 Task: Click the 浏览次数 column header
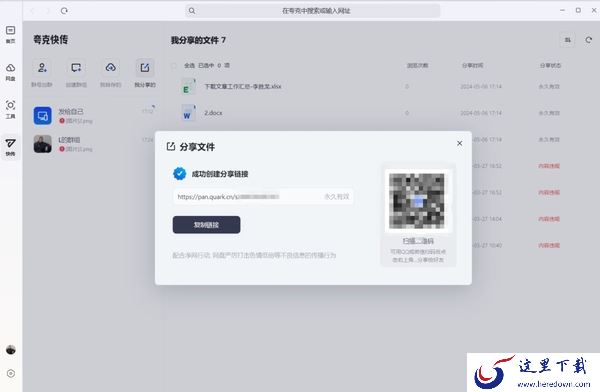point(417,65)
